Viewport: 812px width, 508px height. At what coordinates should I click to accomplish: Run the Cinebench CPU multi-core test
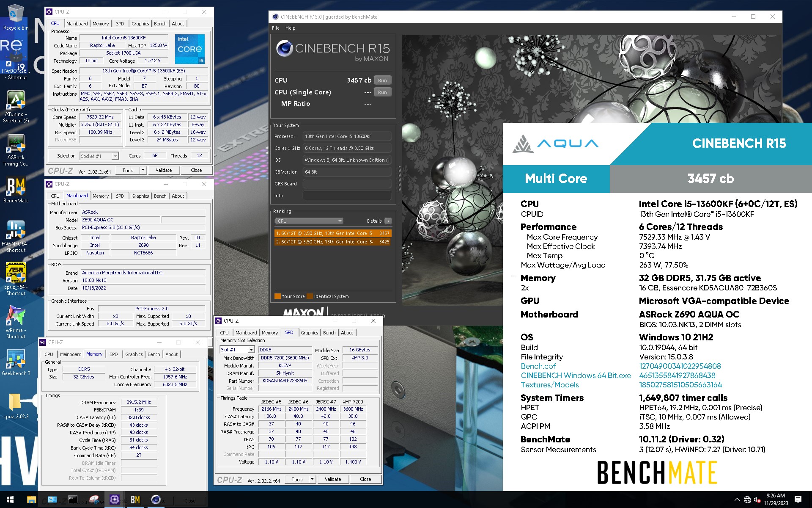[382, 80]
